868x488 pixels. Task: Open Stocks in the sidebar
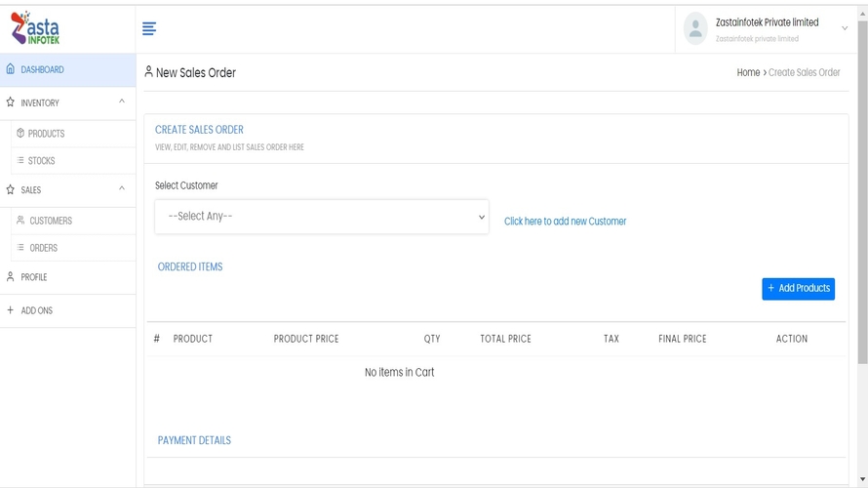(x=41, y=161)
